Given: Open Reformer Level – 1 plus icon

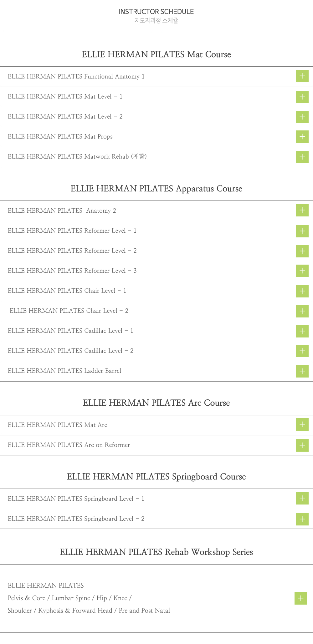Looking at the screenshot, I should (302, 231).
